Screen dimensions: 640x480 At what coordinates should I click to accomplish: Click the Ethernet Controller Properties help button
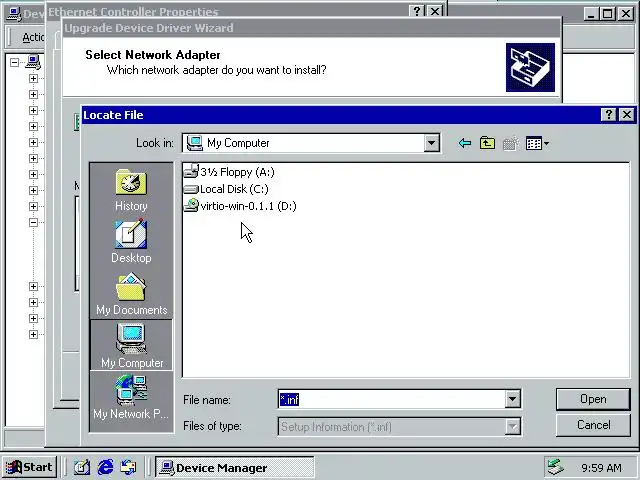417,11
